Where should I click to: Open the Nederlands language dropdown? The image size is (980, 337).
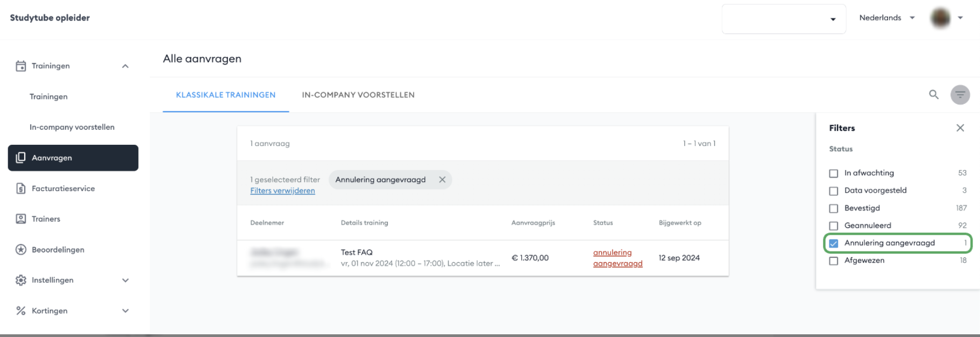click(887, 18)
